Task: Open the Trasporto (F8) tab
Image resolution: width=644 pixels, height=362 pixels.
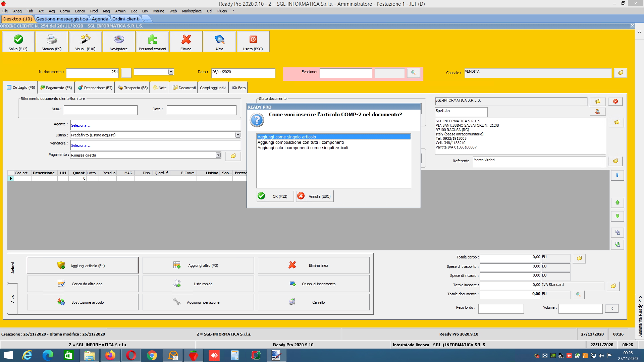Action: point(133,88)
